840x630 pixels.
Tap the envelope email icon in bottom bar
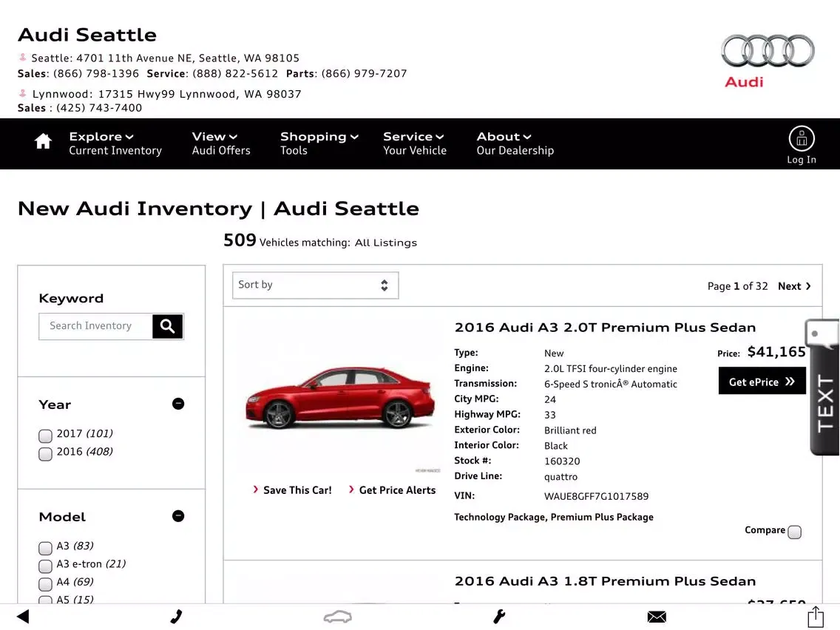(x=657, y=617)
